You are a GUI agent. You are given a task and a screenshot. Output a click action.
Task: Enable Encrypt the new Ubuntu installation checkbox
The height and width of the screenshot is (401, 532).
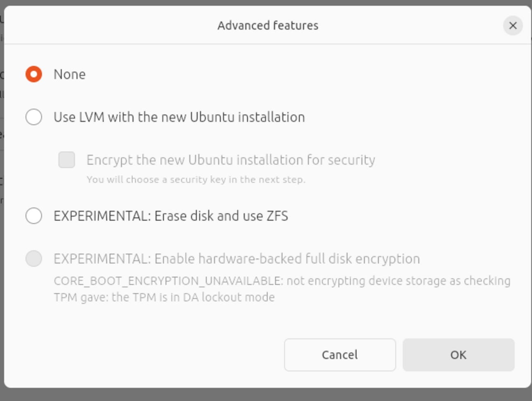point(66,160)
